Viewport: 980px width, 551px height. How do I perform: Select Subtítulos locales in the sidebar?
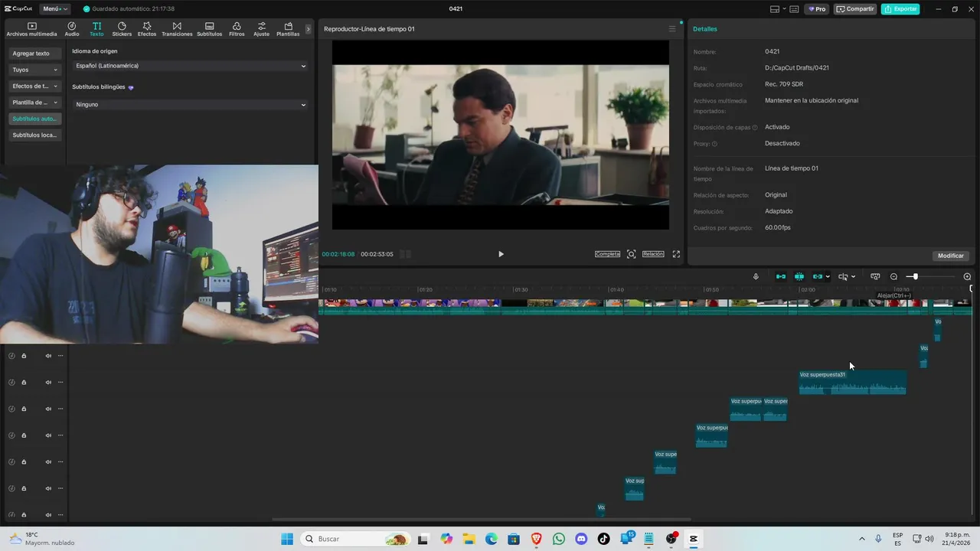pyautogui.click(x=35, y=135)
